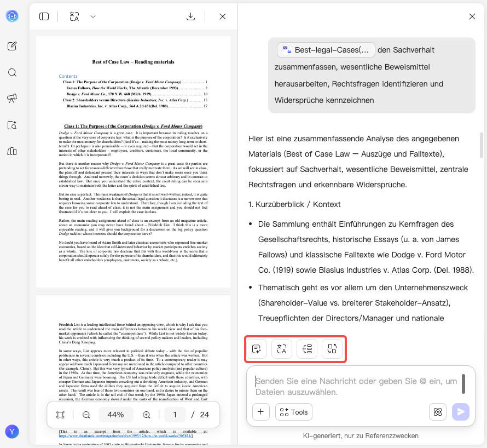Toggle the deep thinking atom icon
Screen dimensions: 487x448
tap(438, 412)
